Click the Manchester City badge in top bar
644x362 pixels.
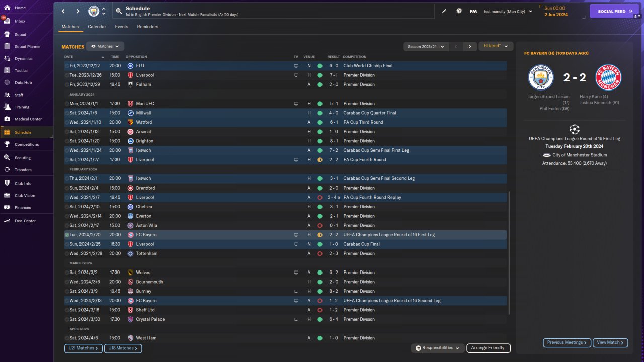94,11
